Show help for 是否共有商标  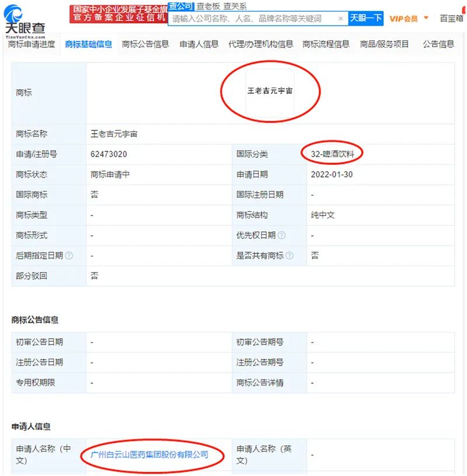pos(290,256)
